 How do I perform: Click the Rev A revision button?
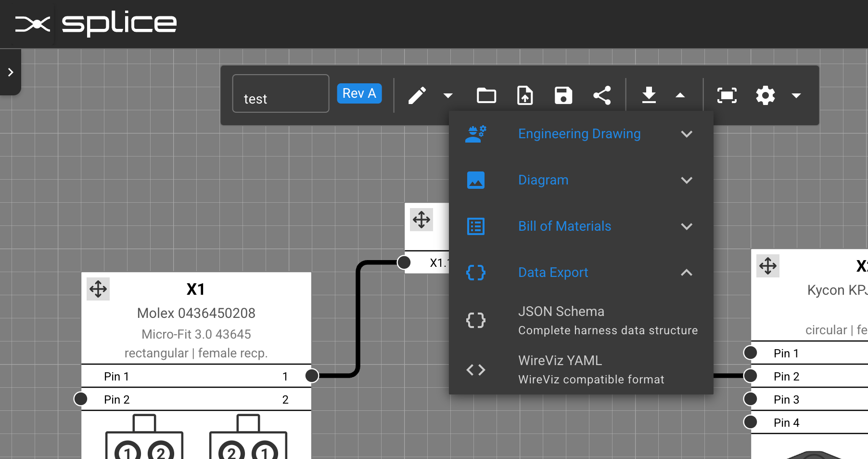359,93
